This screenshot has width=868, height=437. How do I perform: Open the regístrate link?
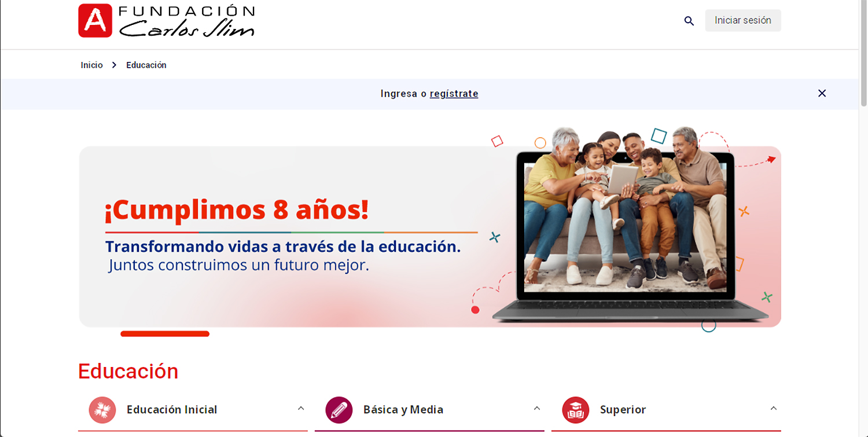point(454,94)
